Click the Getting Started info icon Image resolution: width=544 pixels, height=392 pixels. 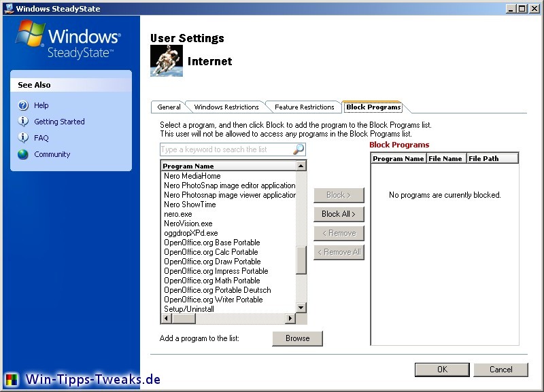pyautogui.click(x=23, y=122)
